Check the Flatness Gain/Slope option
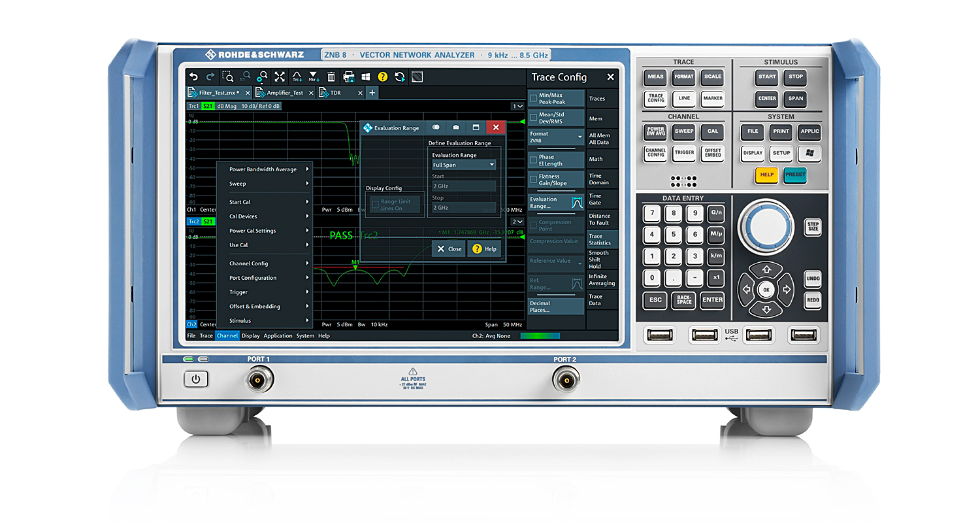This screenshot has width=980, height=523. point(534,180)
